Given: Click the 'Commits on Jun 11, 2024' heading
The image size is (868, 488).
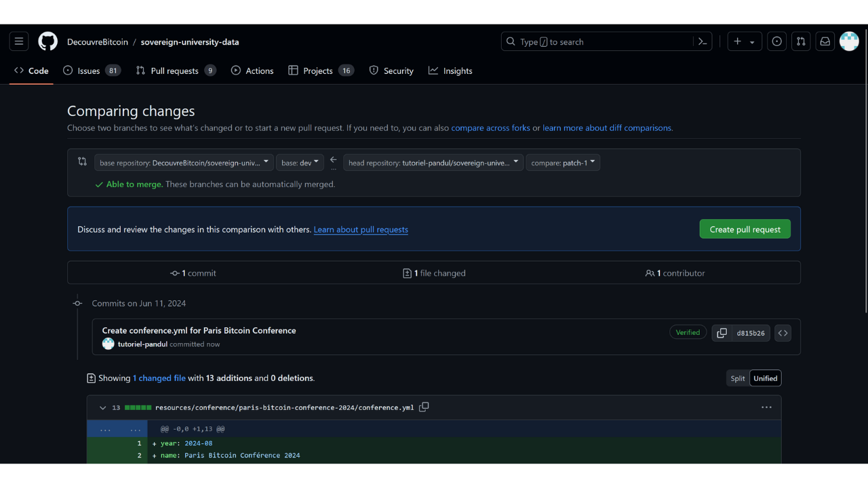Looking at the screenshot, I should 139,304.
